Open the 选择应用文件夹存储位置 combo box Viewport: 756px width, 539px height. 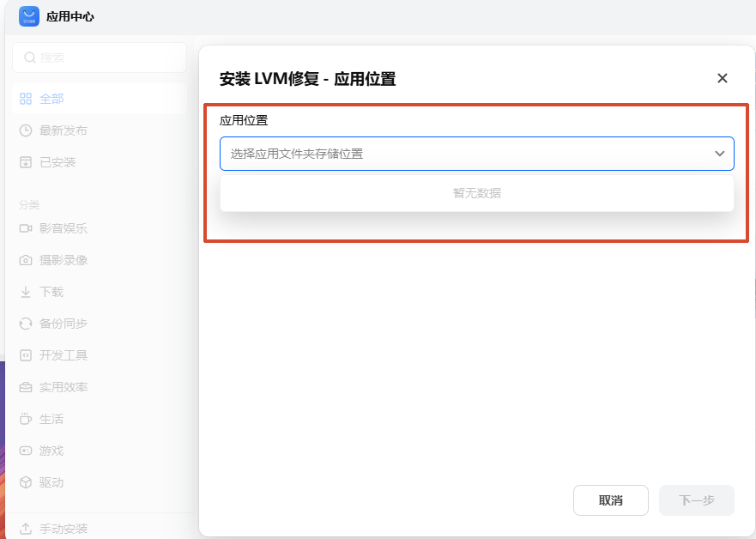tap(463, 154)
